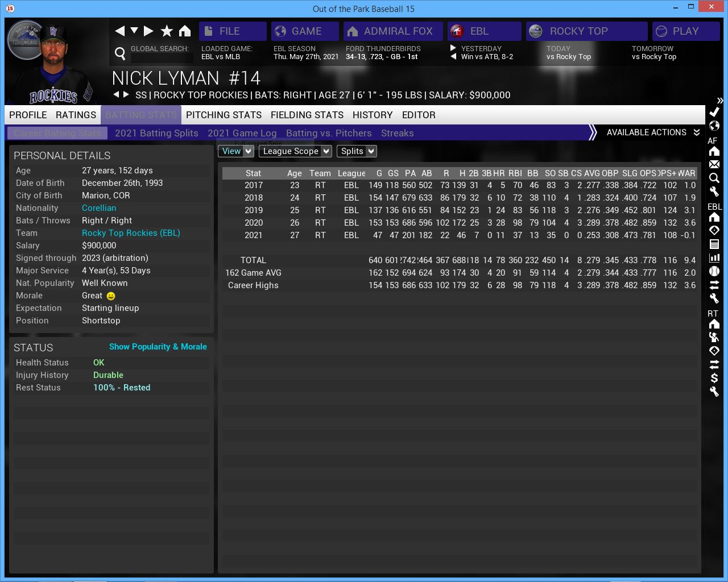Click the wrench icon under EBL
728x582 pixels.
(x=714, y=298)
